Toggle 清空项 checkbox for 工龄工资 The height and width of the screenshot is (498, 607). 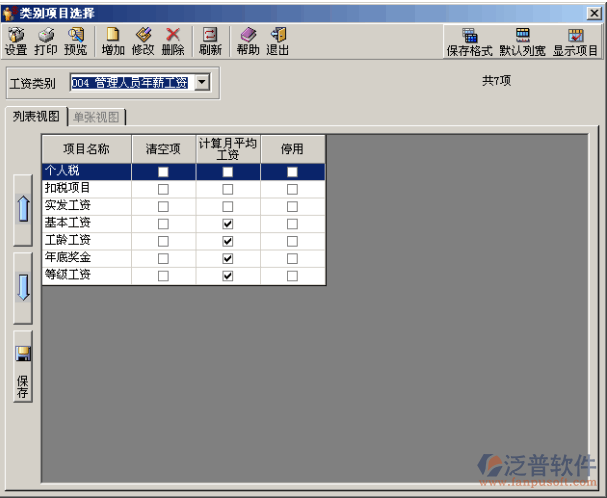coord(163,241)
